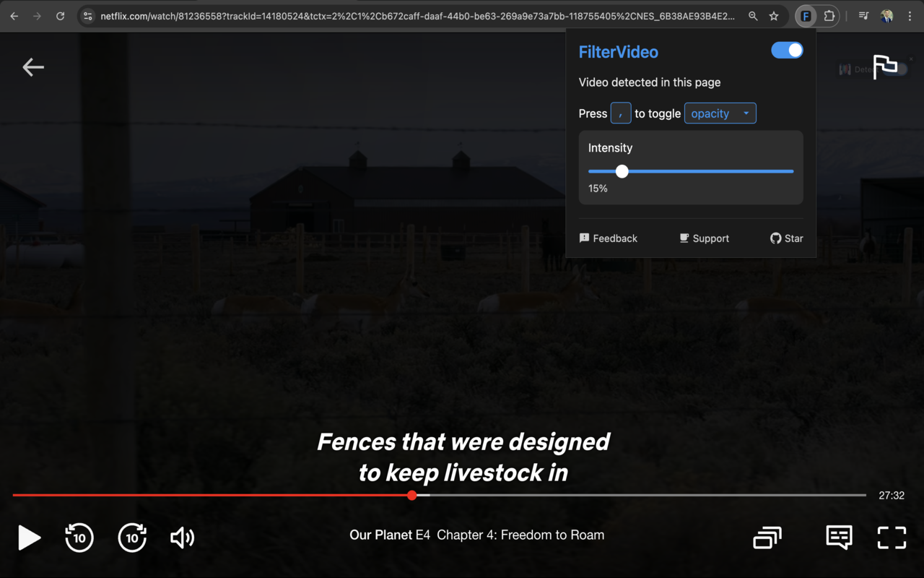Click the report flag icon
The image size is (924, 578).
pyautogui.click(x=886, y=66)
